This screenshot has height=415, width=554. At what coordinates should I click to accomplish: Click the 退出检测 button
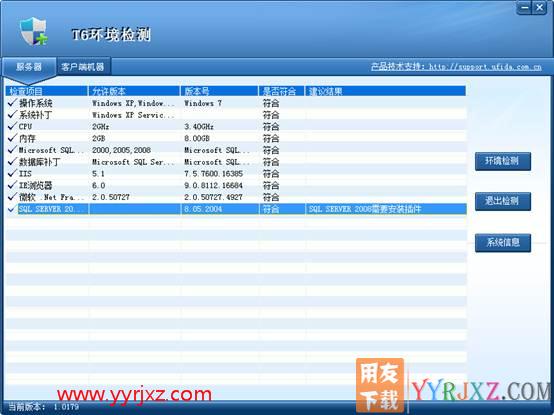pyautogui.click(x=502, y=201)
